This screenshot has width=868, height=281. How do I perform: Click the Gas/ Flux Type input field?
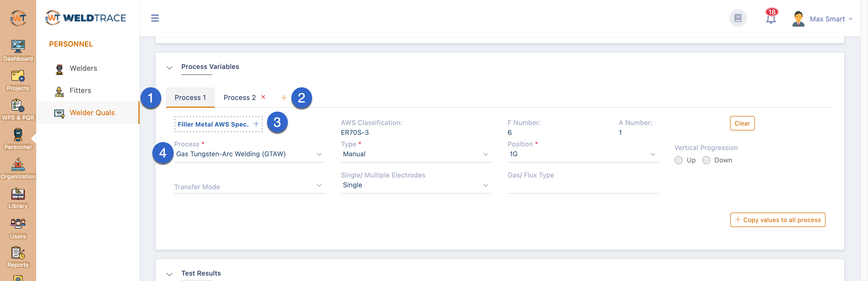point(583,186)
